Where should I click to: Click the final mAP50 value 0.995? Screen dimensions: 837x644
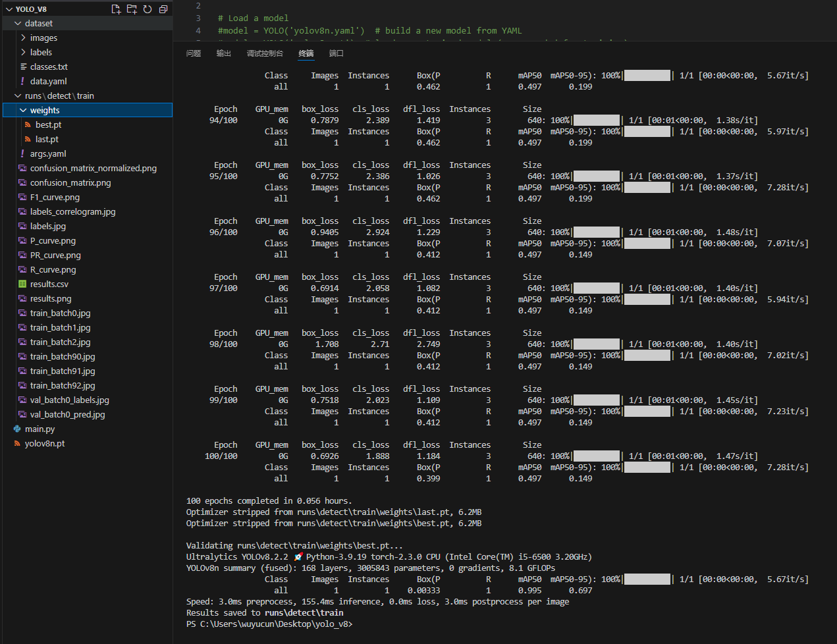(529, 590)
